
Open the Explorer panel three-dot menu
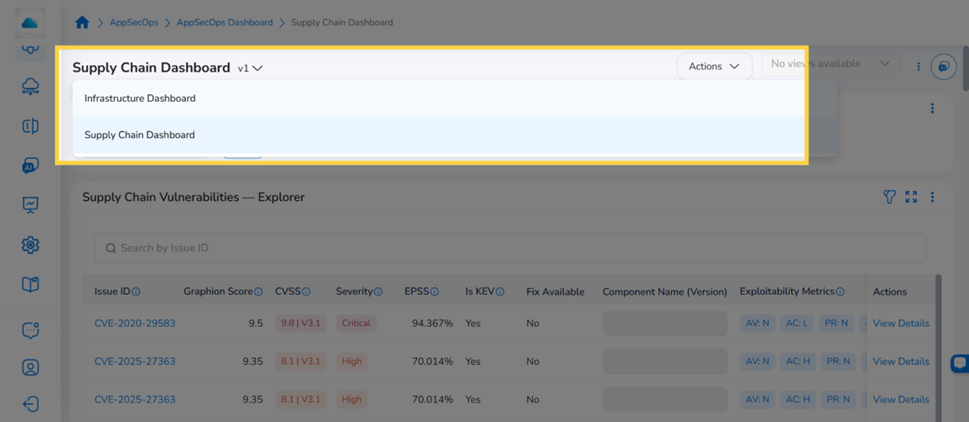[x=933, y=197]
